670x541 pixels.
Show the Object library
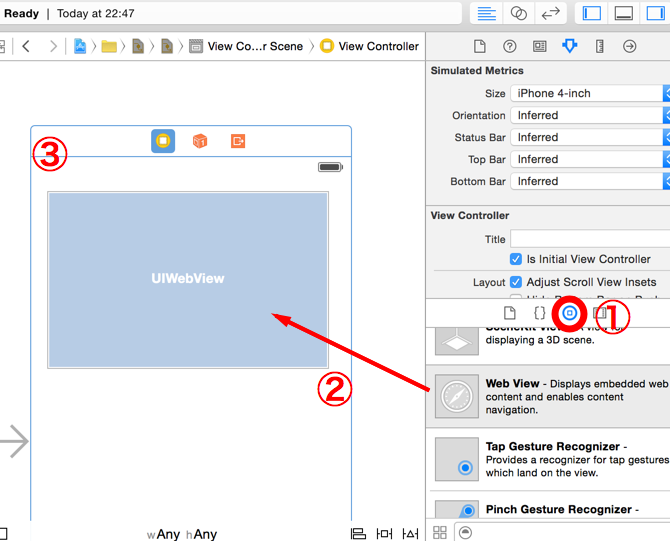[569, 313]
